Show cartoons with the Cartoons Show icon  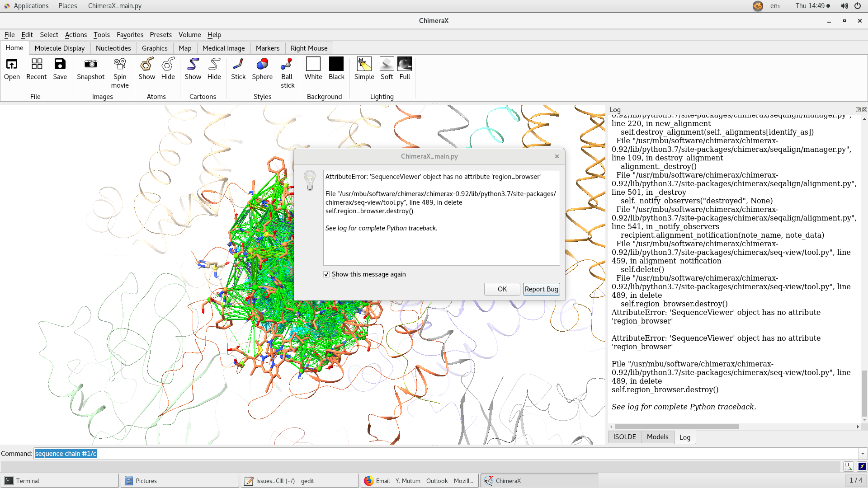tap(193, 64)
